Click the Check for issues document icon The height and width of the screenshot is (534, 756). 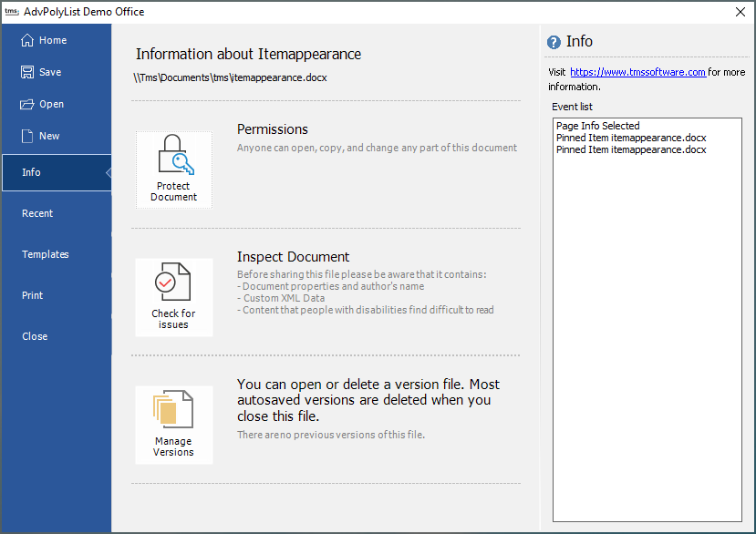[x=173, y=283]
